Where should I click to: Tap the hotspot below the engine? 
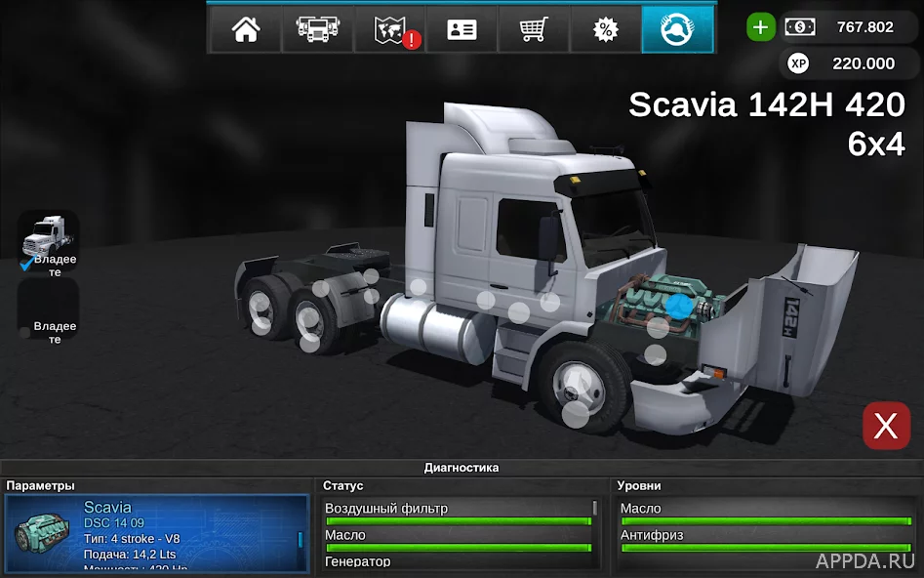pyautogui.click(x=659, y=327)
